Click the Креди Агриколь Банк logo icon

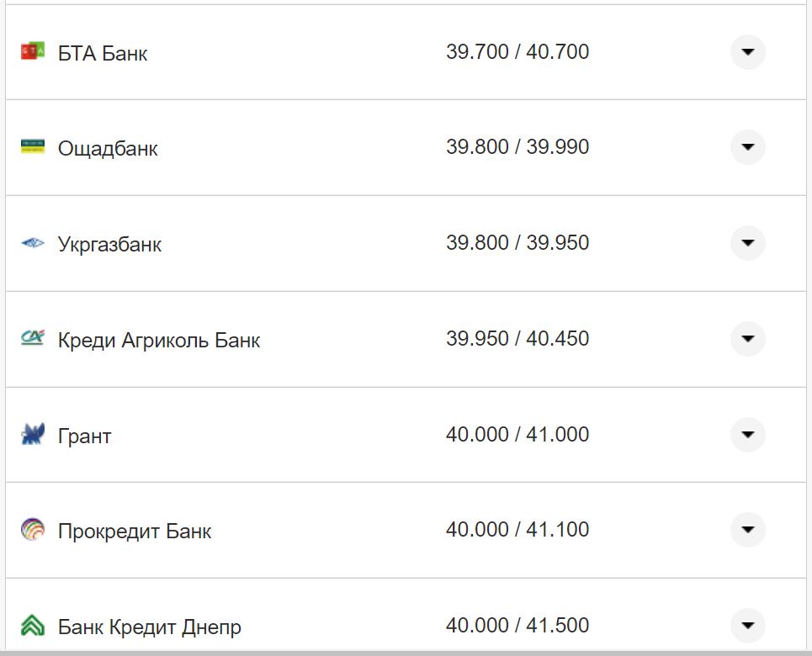point(32,338)
